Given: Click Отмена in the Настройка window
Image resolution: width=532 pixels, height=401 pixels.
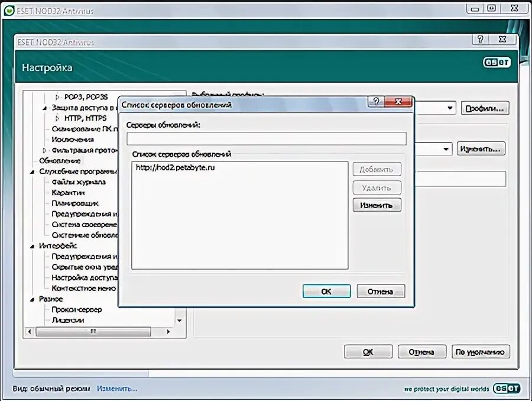Looking at the screenshot, I should point(421,352).
